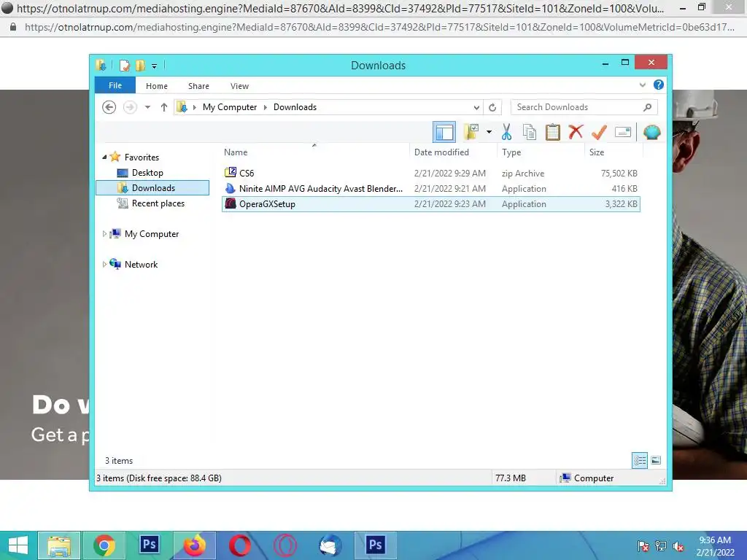Viewport: 747px width, 560px height.
Task: Open the folder options toolbar icon
Action: (472, 132)
